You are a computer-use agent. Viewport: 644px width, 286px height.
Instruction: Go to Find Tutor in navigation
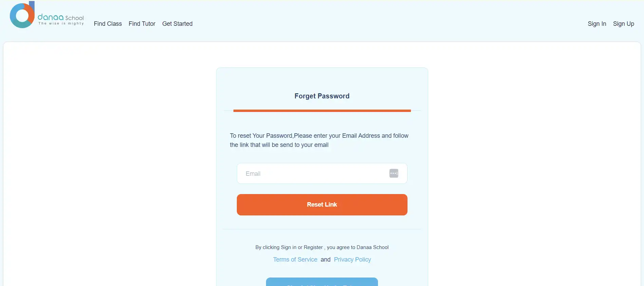click(142, 24)
